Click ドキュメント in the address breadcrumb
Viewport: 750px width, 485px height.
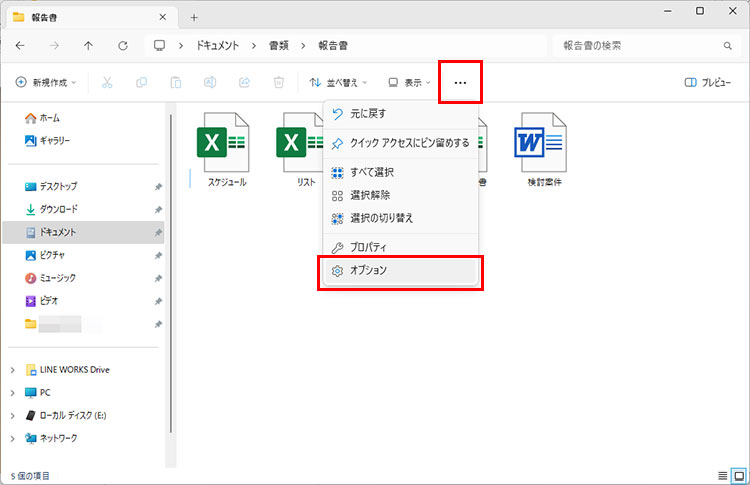(x=217, y=45)
